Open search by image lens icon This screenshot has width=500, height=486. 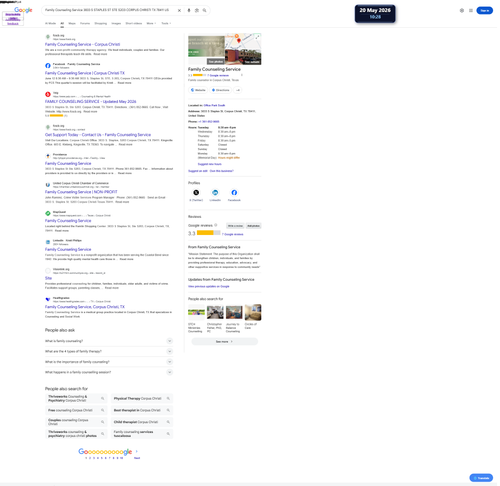197,11
